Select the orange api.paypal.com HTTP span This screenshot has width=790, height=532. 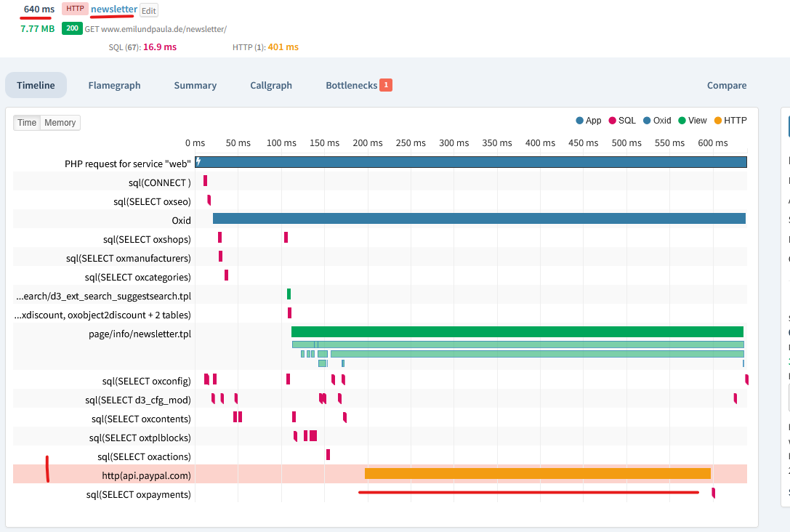(x=537, y=474)
